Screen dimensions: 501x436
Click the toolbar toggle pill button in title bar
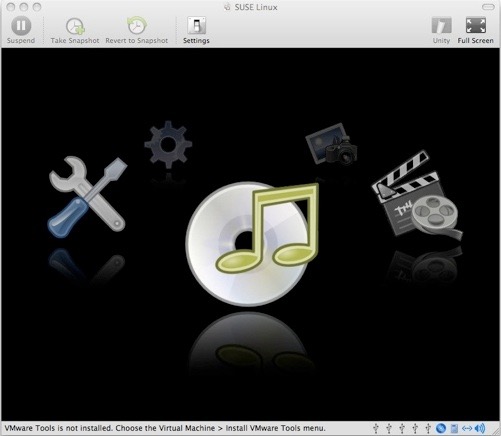488,7
